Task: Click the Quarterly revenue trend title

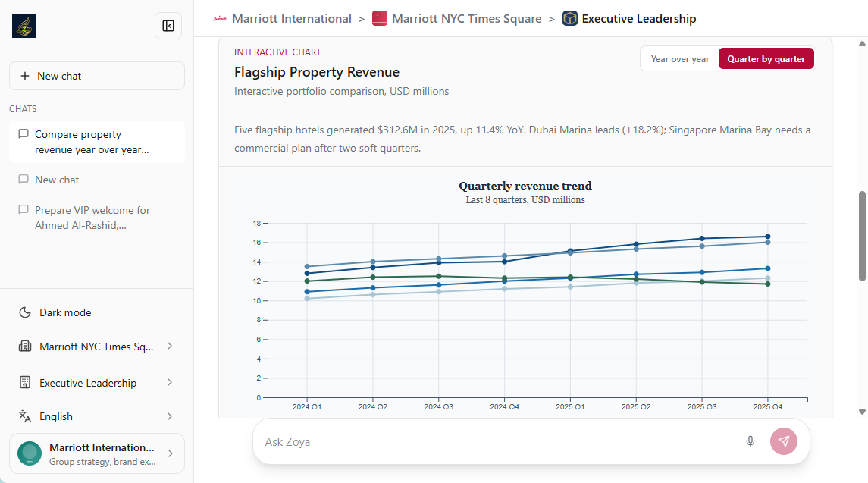Action: [x=525, y=186]
